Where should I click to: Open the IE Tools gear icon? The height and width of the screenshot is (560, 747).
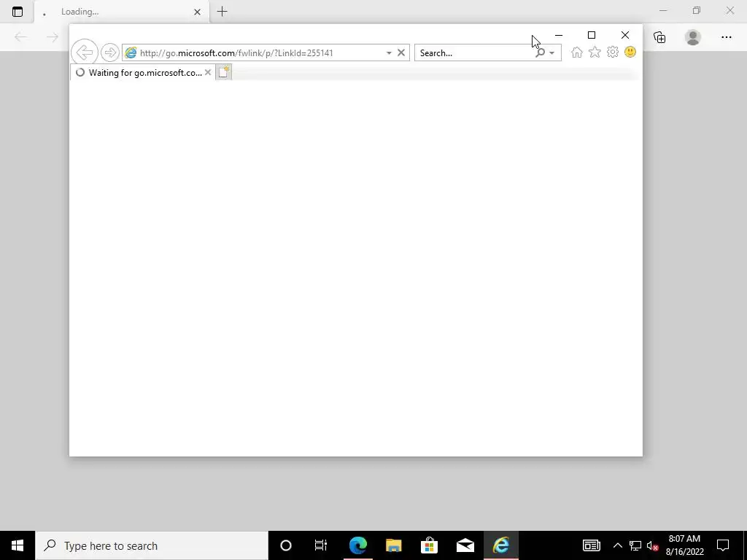pos(613,52)
